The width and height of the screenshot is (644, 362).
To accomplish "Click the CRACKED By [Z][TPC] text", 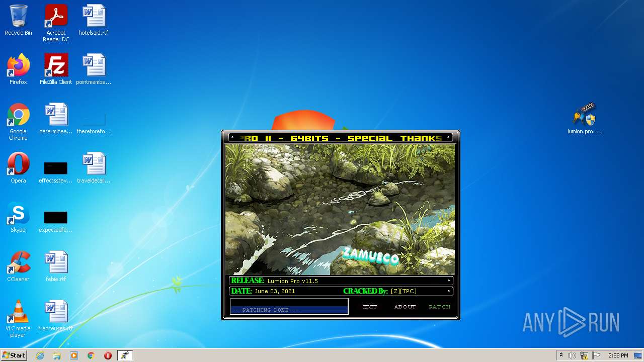I will (380, 291).
